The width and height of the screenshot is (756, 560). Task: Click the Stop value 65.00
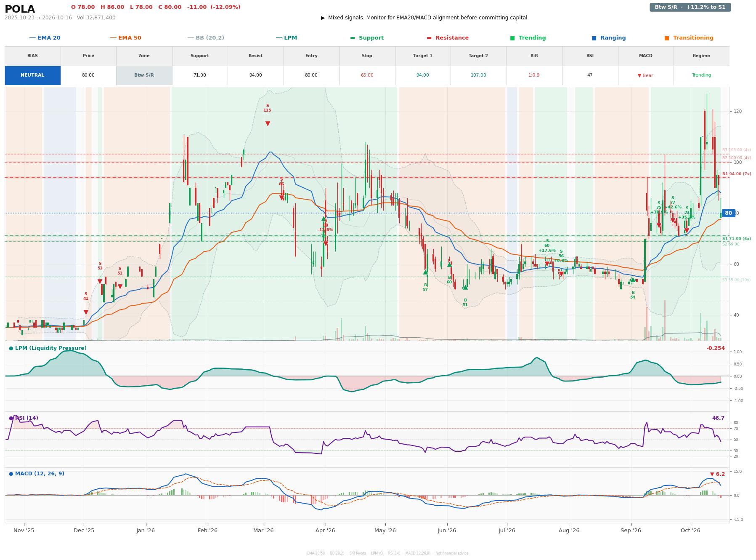367,75
